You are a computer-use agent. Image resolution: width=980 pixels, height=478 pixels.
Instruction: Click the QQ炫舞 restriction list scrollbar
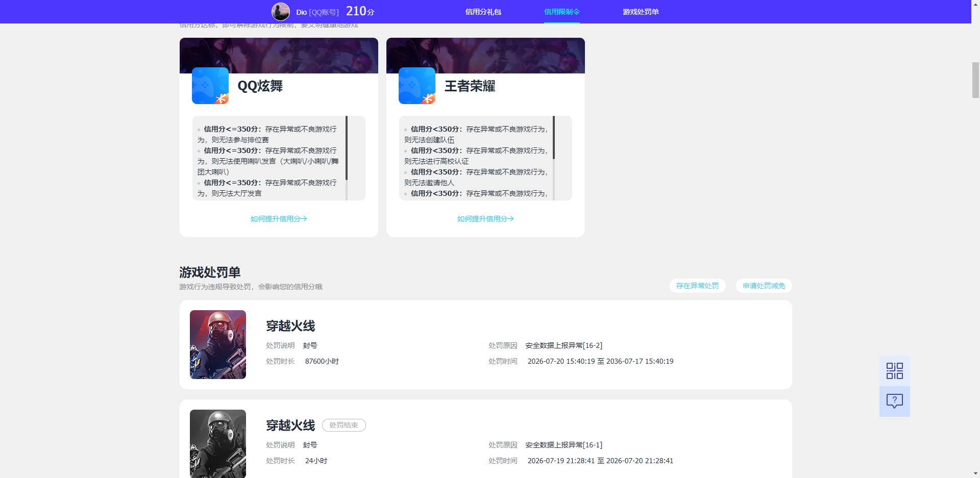347,148
